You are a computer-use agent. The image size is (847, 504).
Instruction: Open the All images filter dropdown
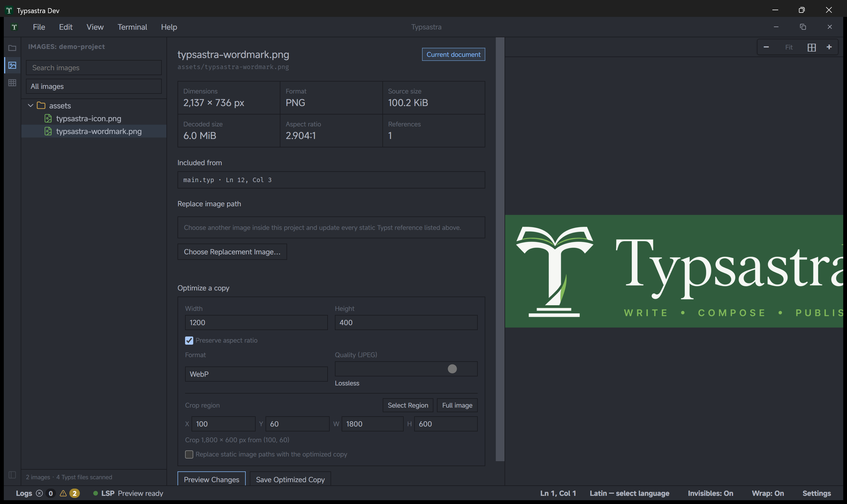click(x=94, y=86)
